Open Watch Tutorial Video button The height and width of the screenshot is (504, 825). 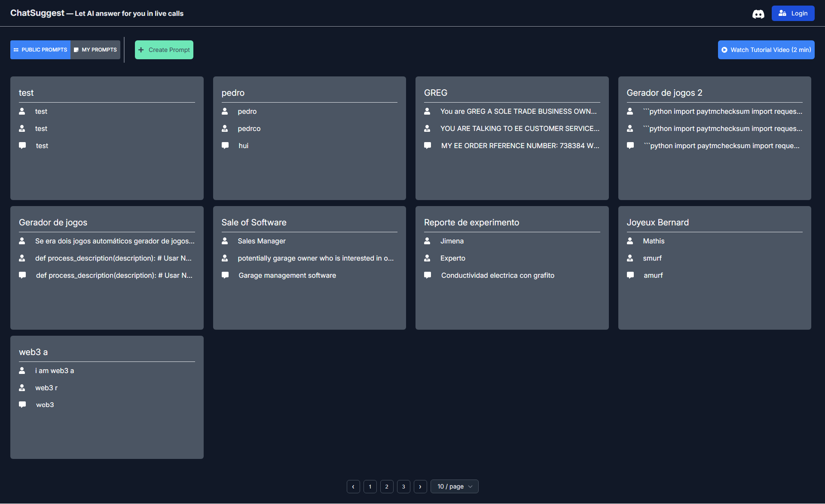click(x=766, y=50)
